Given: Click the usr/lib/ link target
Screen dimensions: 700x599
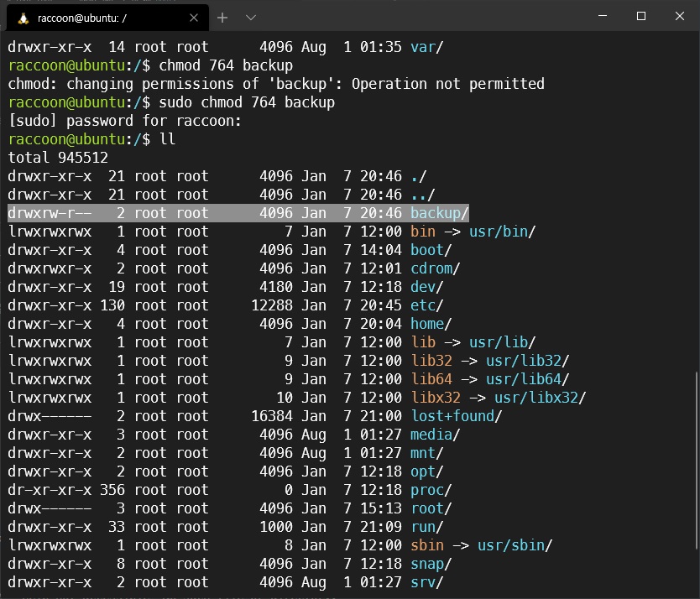Looking at the screenshot, I should [x=502, y=342].
